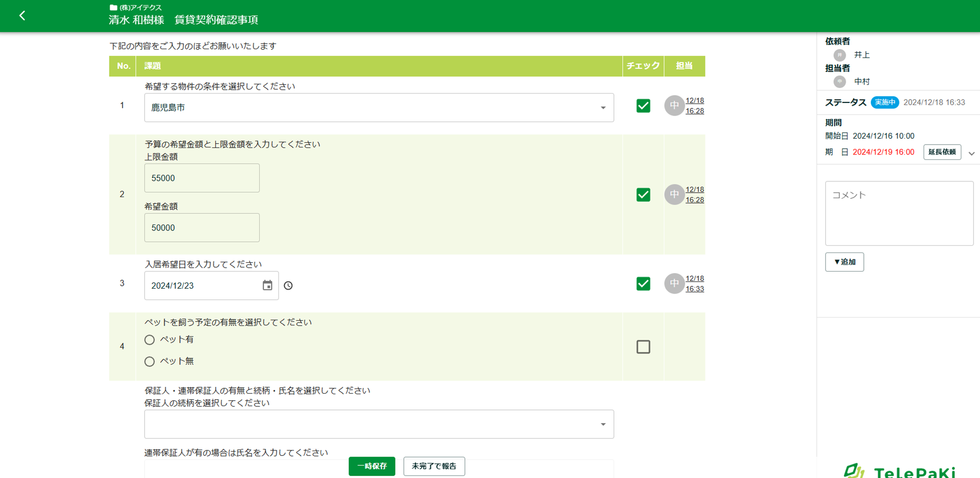Expand the chevron beside 延長依頼
Image resolution: width=980 pixels, height=478 pixels.
tap(971, 153)
